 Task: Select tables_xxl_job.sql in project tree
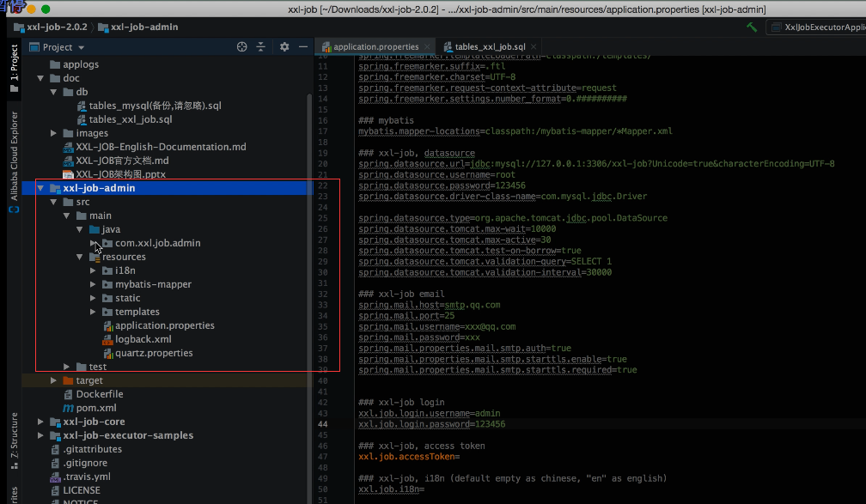click(125, 119)
